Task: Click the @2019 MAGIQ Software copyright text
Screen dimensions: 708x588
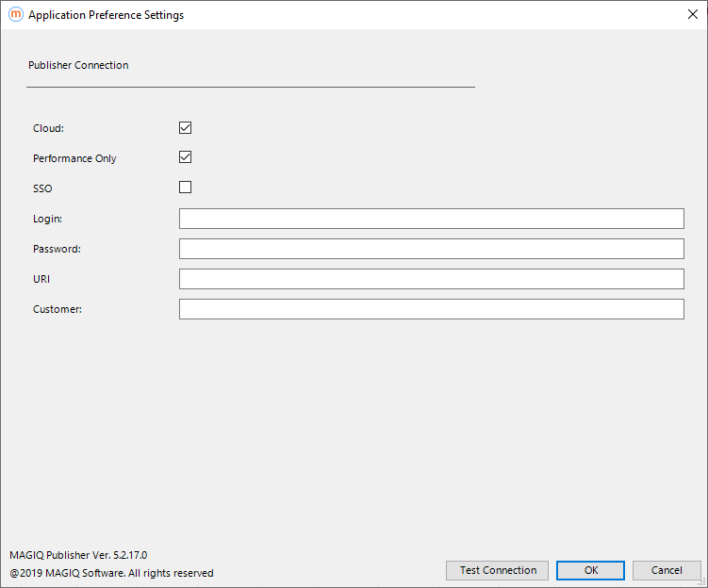Action: [x=111, y=573]
